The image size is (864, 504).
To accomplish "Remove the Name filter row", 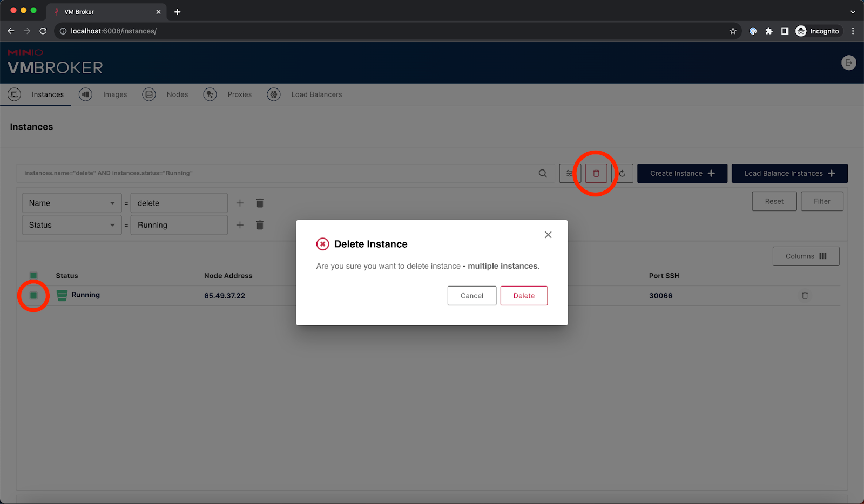I will pyautogui.click(x=260, y=203).
